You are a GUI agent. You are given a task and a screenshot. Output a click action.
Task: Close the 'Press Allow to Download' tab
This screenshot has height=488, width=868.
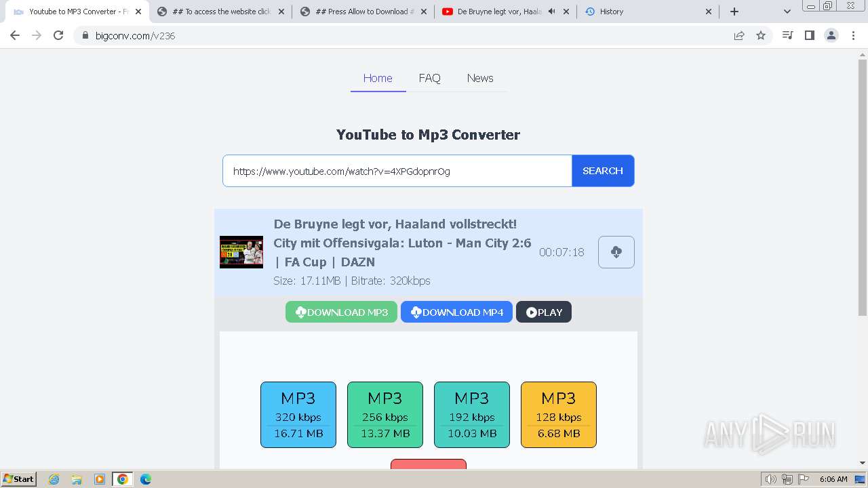click(x=424, y=12)
